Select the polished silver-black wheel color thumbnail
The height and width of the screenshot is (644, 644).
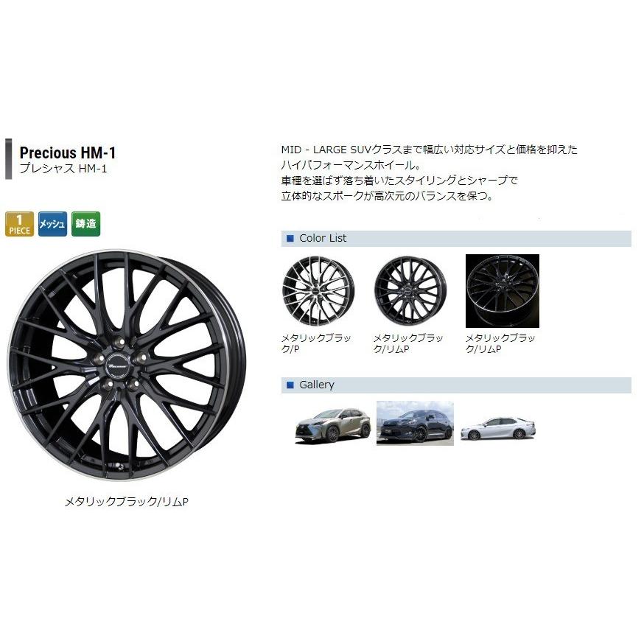click(318, 290)
